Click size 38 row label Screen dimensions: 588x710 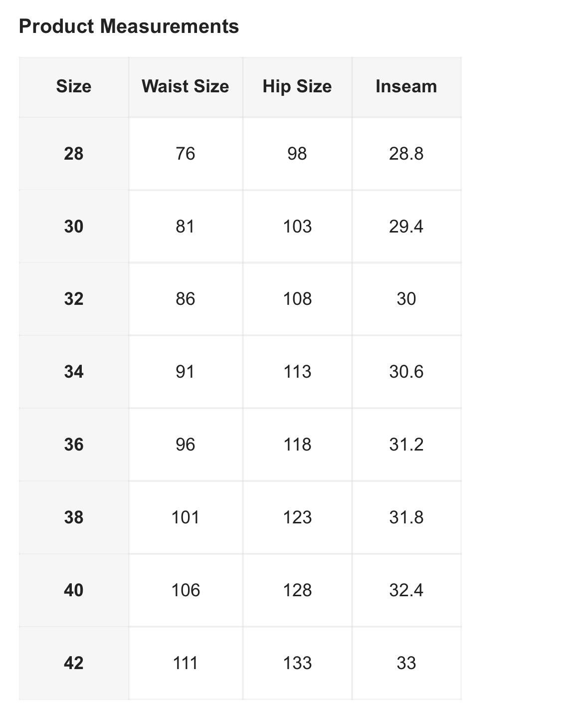pos(74,517)
